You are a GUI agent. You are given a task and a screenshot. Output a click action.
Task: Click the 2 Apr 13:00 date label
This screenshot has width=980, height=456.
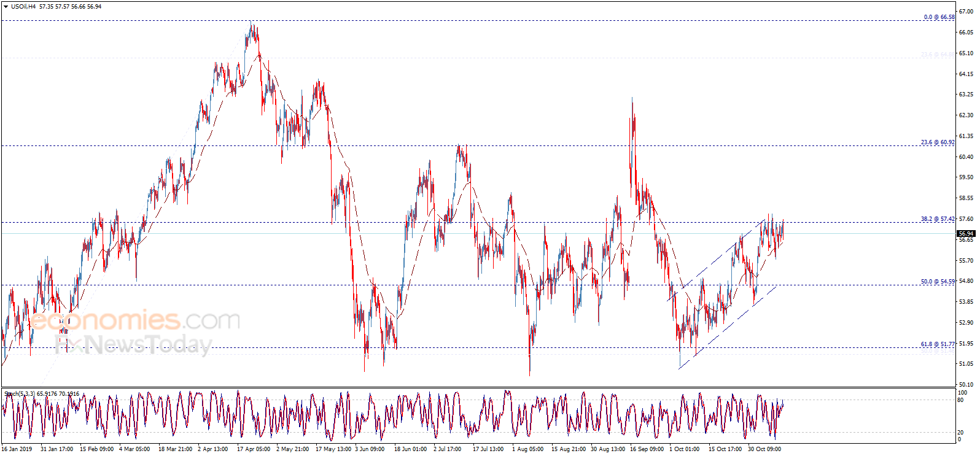212,449
